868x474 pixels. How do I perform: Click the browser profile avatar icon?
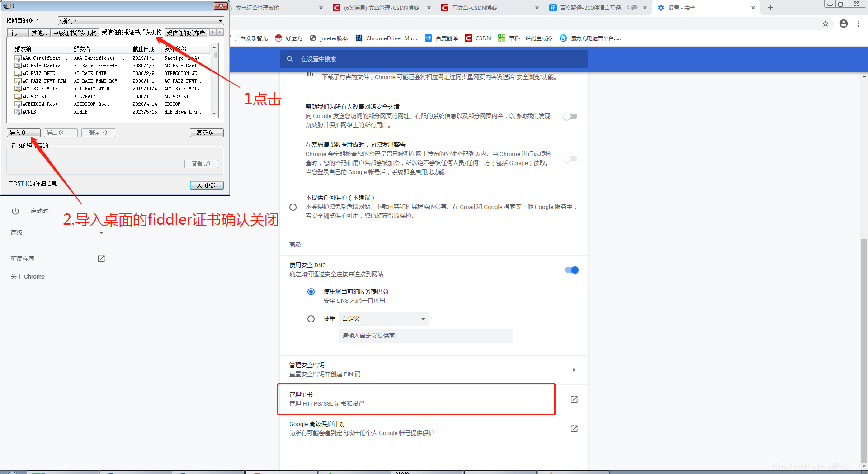pos(843,24)
